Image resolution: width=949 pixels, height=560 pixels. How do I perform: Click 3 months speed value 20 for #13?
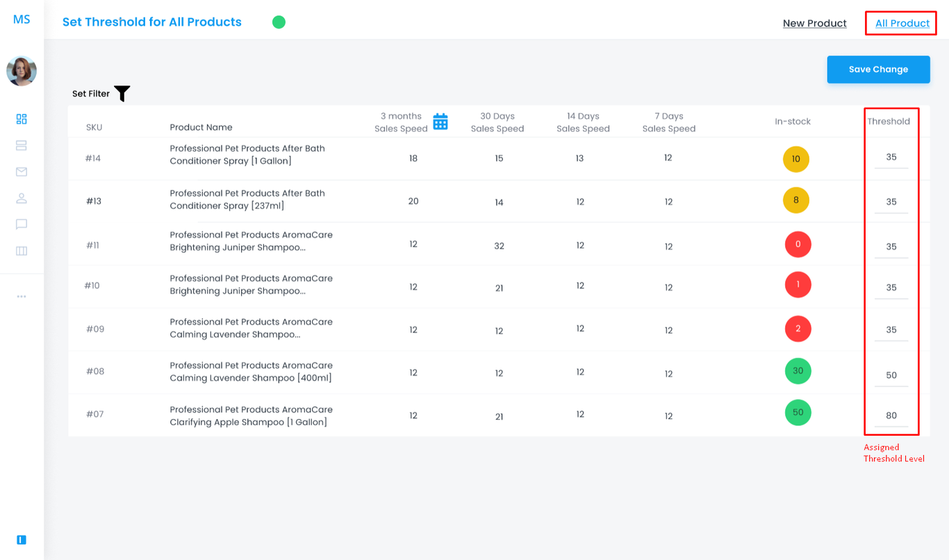413,201
